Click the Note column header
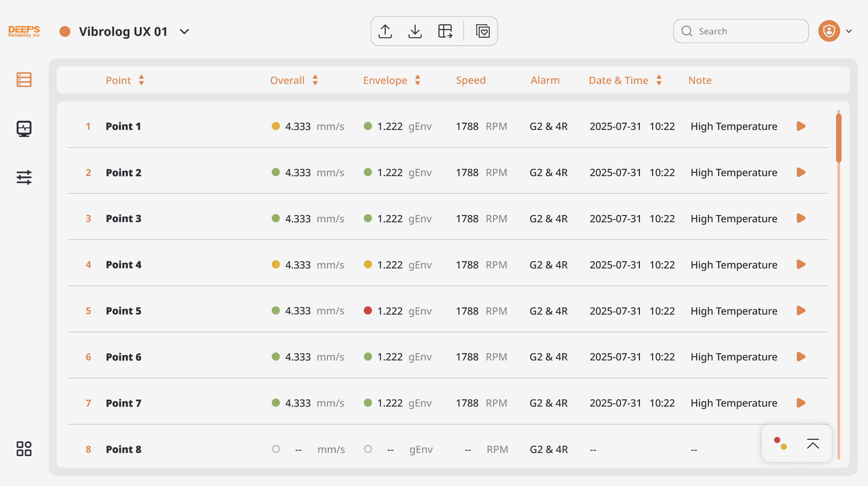This screenshot has width=868, height=486. (700, 80)
